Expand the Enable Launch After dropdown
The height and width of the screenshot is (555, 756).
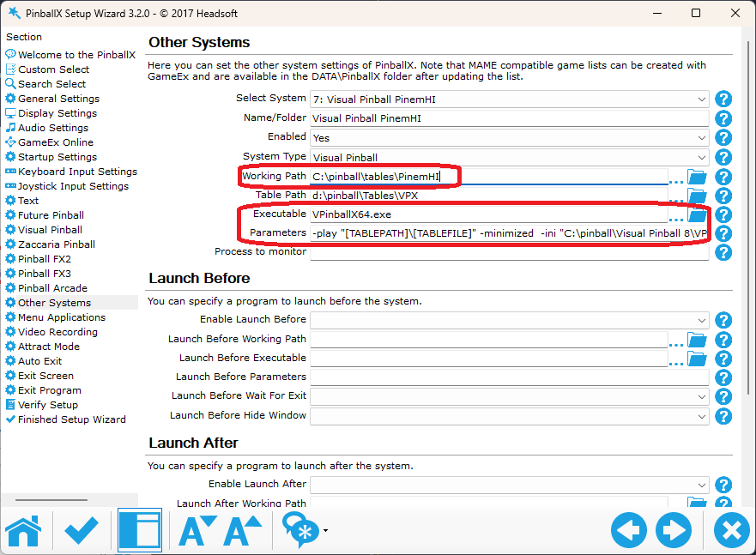[509, 486]
